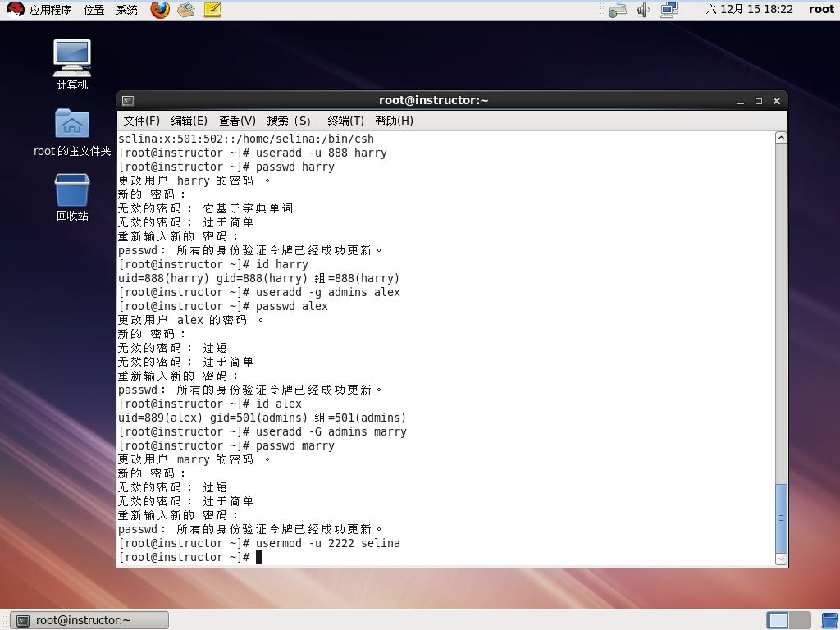Viewport: 840px width, 630px height.
Task: Click the mail client launcher icon
Action: point(186,10)
